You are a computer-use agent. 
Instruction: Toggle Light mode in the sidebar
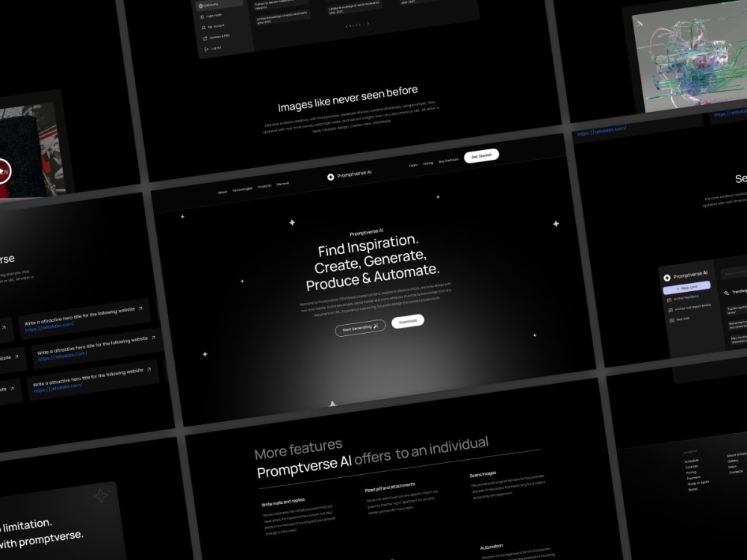point(214,15)
